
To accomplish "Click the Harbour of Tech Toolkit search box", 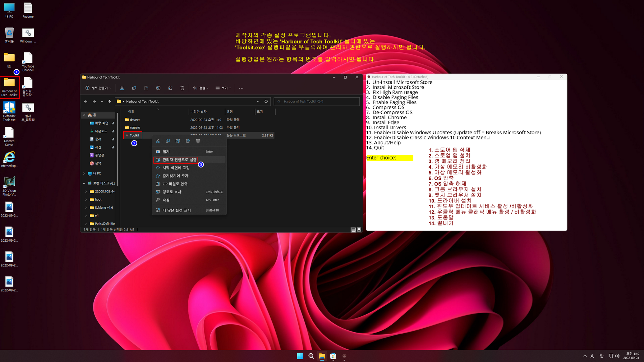I will 317,102.
